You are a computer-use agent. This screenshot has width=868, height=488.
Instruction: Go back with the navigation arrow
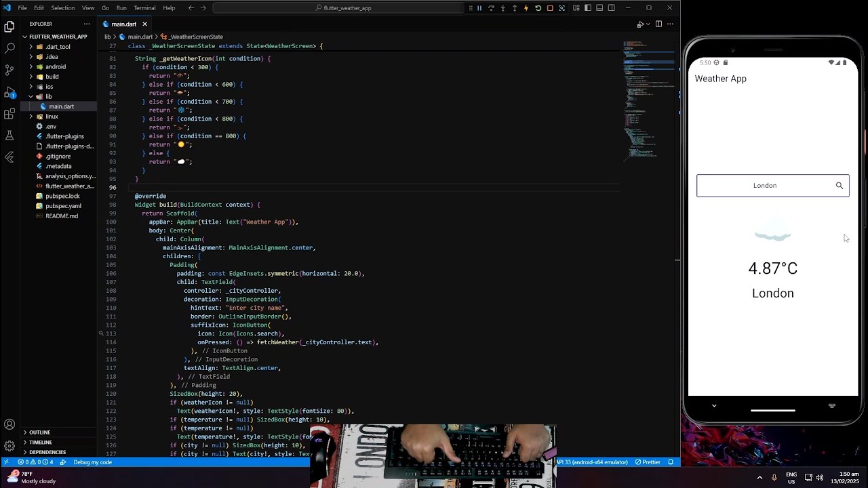click(x=191, y=8)
